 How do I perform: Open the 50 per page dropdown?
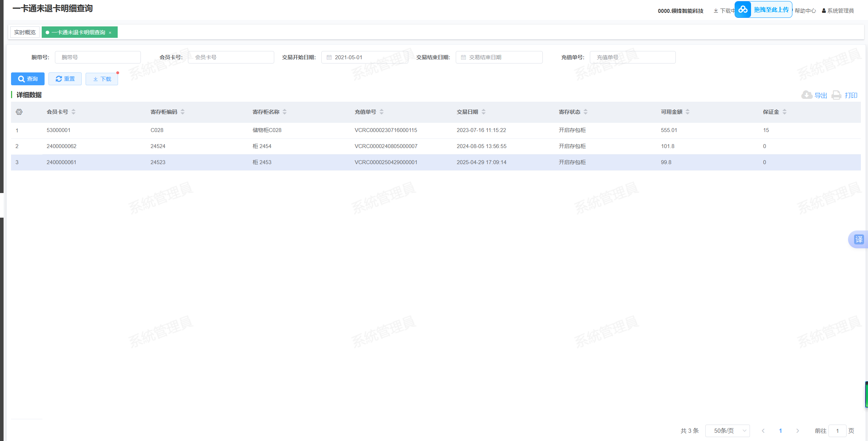(727, 431)
